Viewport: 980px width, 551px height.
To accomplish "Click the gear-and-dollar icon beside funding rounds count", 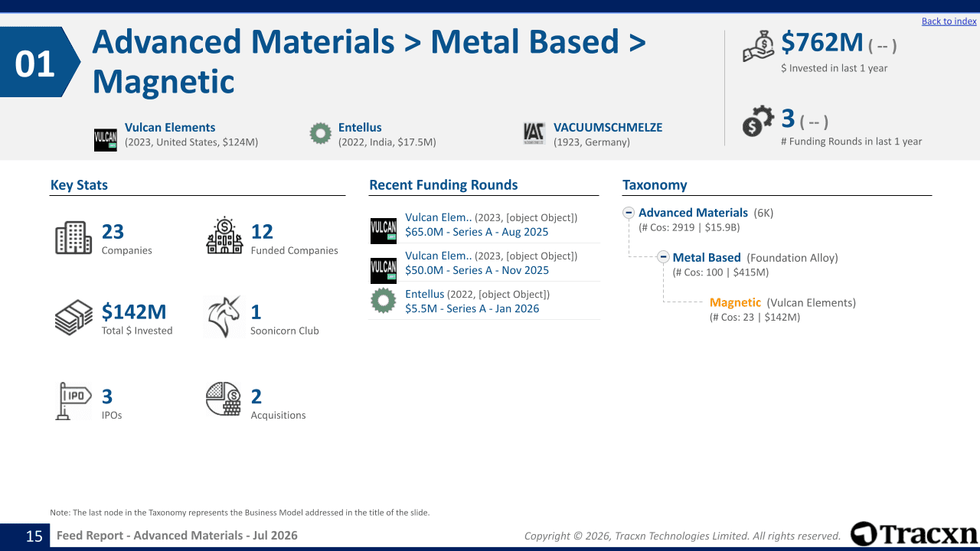I will click(758, 122).
